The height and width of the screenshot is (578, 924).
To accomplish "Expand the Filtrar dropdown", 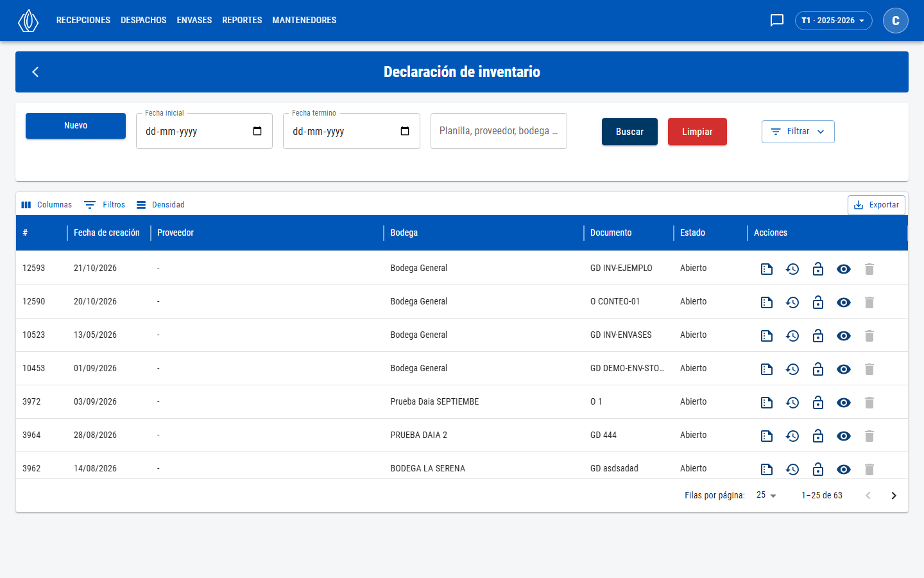I will click(798, 132).
